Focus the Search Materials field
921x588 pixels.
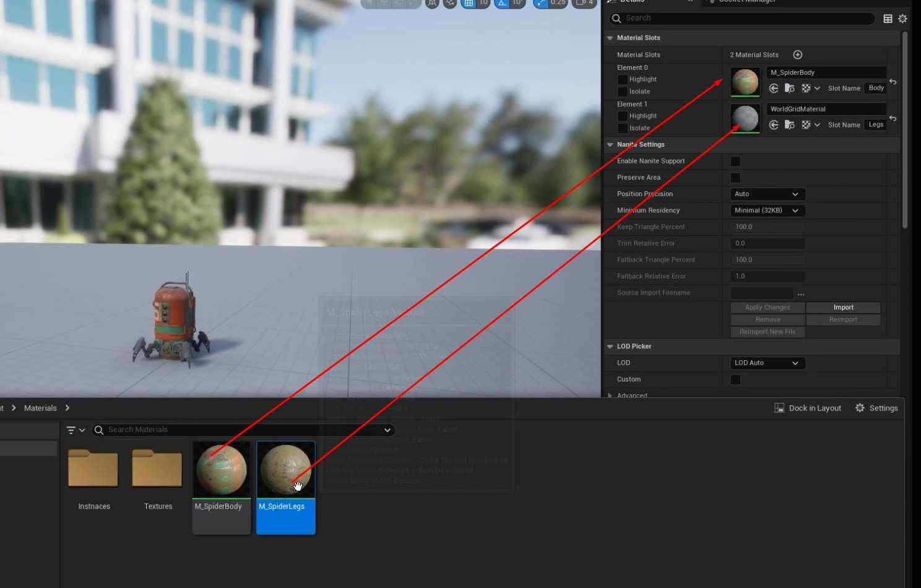[x=244, y=430]
